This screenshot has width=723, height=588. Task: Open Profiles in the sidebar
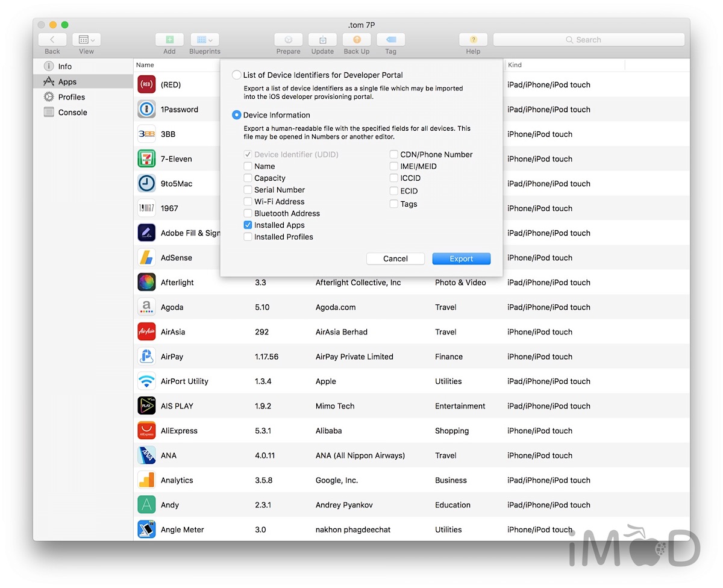coord(71,97)
